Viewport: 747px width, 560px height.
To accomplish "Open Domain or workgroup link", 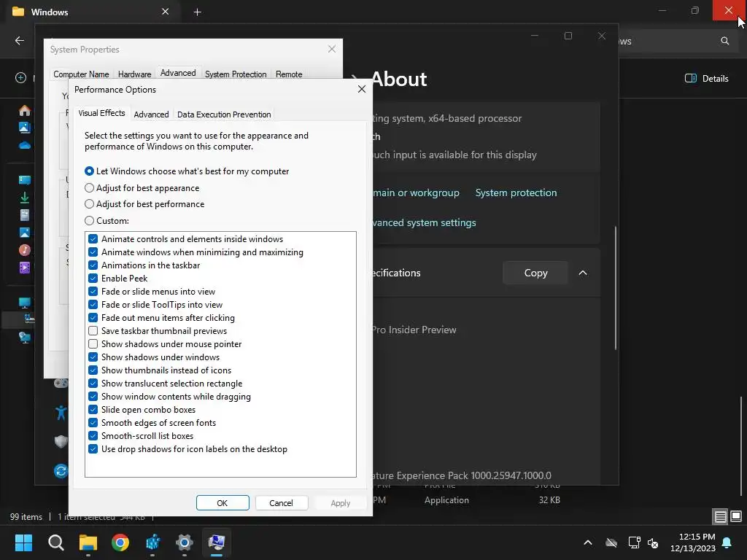I will pos(415,192).
